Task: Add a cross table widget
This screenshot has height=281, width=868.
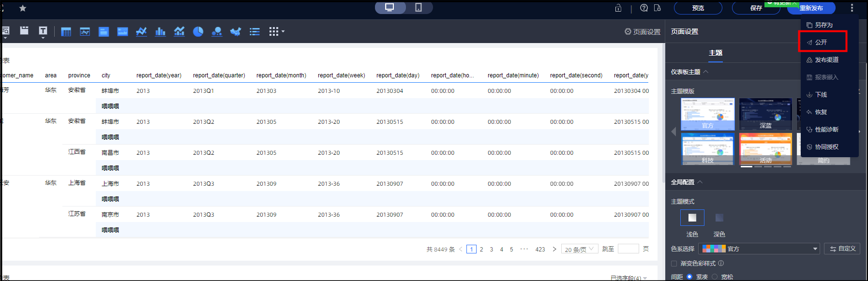Action: click(66, 32)
